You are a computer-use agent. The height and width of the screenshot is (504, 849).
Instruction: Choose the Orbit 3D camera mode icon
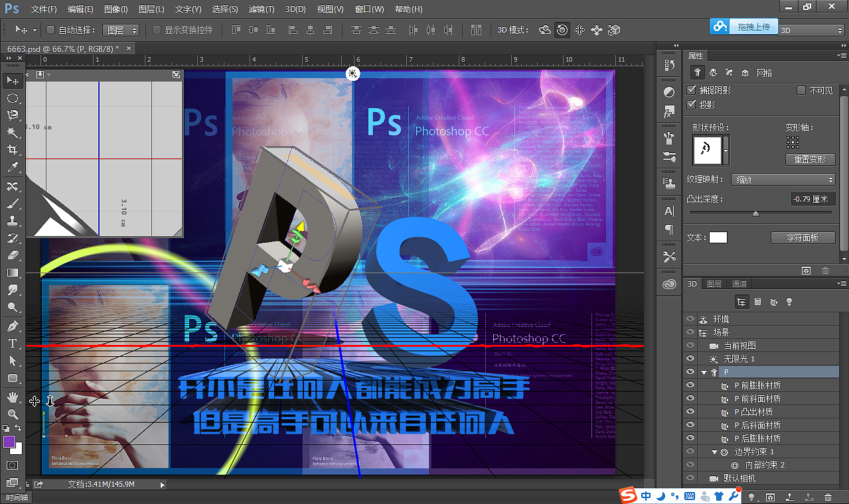point(545,30)
